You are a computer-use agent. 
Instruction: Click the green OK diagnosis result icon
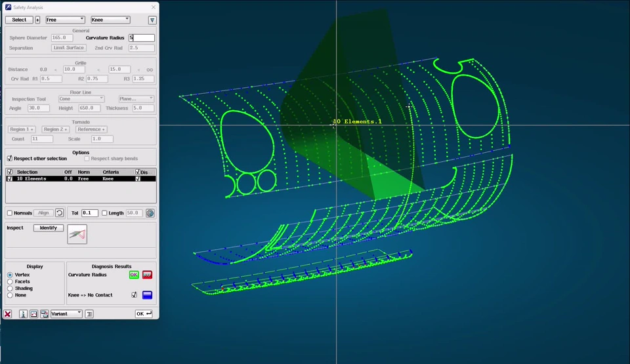134,275
